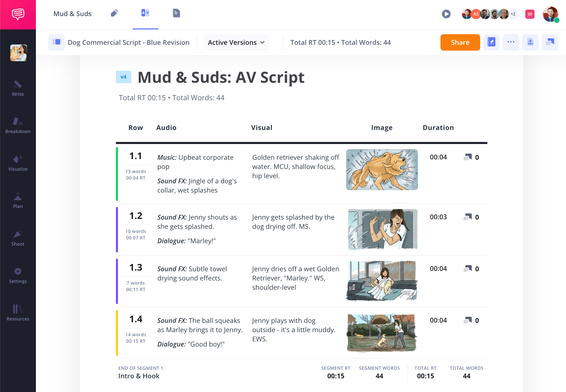Viewport: 566px width, 392px height.
Task: Open the golden retriever storyboard image
Action: (382, 170)
